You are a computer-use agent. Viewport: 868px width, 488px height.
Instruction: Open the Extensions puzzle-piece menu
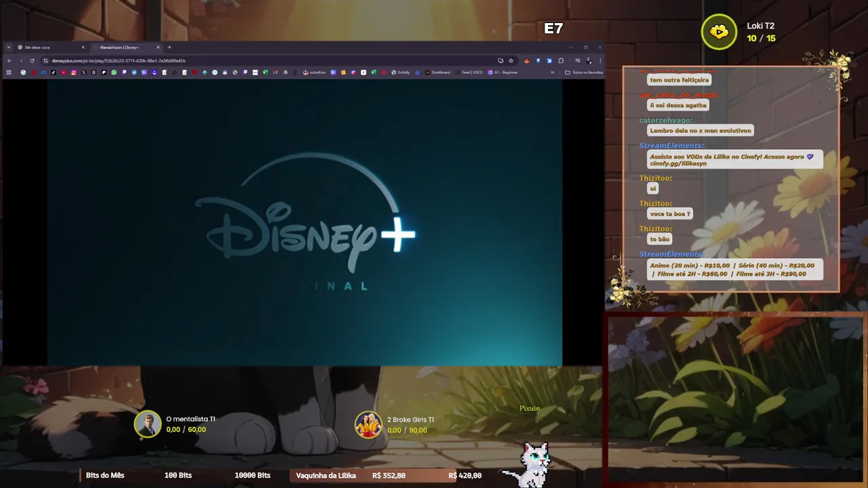tap(561, 60)
